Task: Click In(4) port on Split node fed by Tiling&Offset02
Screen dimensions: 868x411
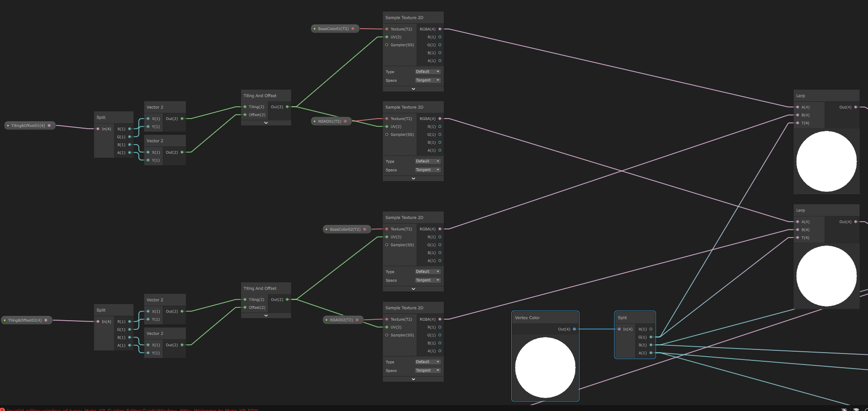Action: coord(98,322)
